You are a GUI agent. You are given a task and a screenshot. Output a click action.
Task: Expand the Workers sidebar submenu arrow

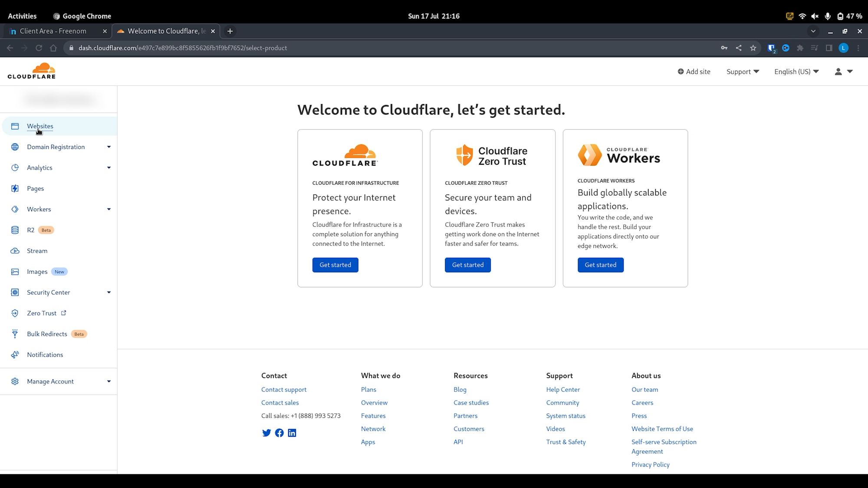(x=109, y=209)
